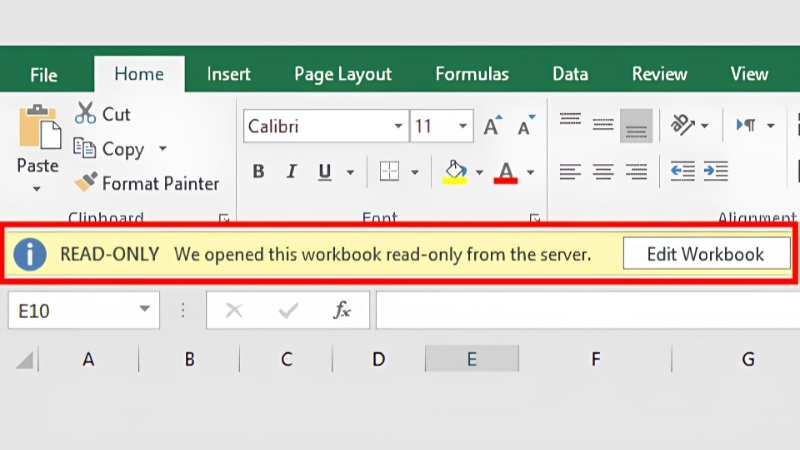The width and height of the screenshot is (800, 450).
Task: Select column A header
Action: (88, 359)
